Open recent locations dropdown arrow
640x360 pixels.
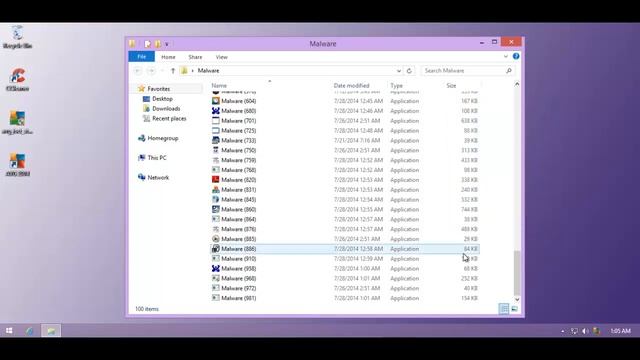click(x=162, y=71)
